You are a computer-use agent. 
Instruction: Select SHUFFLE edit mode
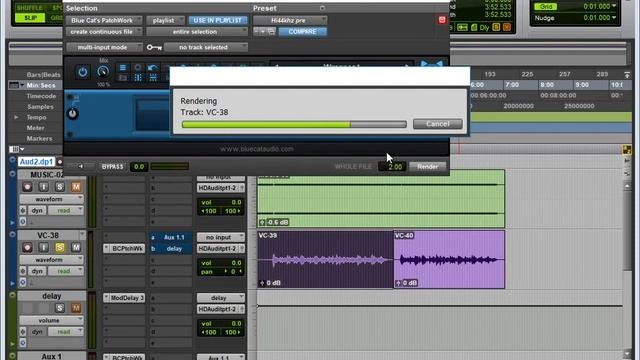click(29, 8)
